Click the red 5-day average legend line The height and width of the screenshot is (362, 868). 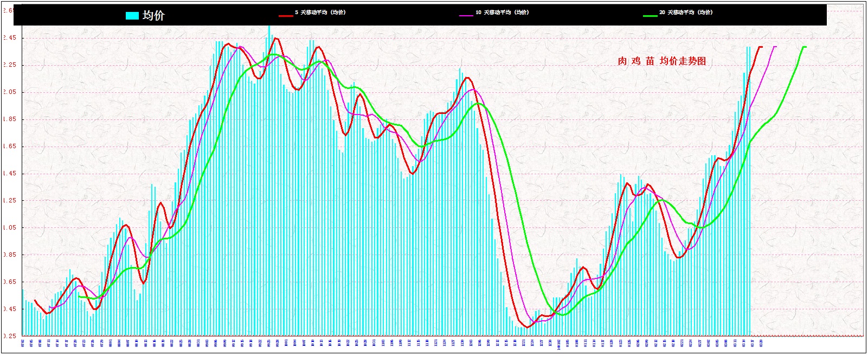point(286,16)
